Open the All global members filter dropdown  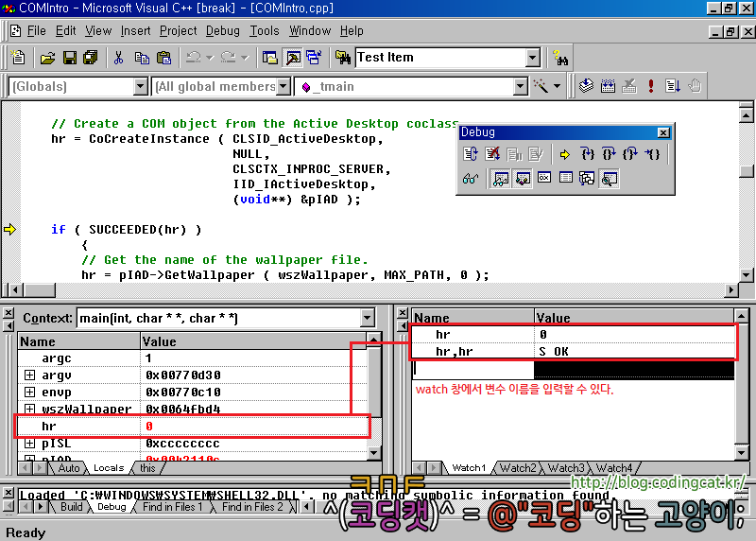pyautogui.click(x=283, y=87)
